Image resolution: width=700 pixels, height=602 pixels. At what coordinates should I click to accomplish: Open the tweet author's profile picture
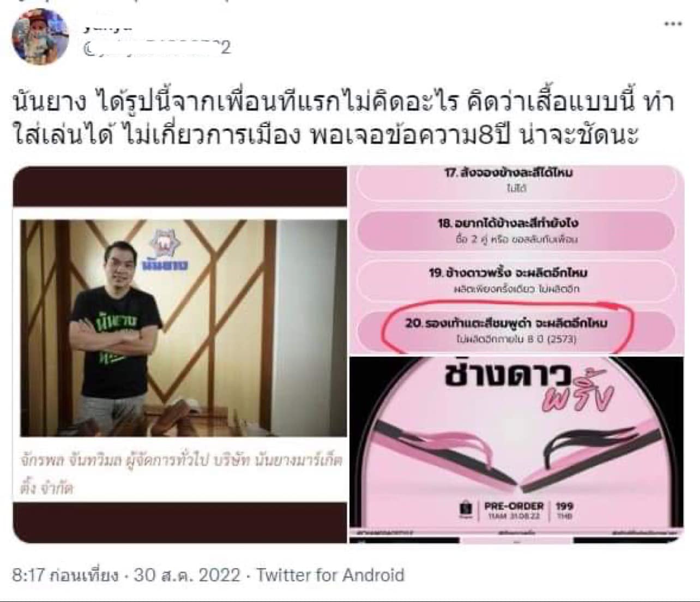40,36
